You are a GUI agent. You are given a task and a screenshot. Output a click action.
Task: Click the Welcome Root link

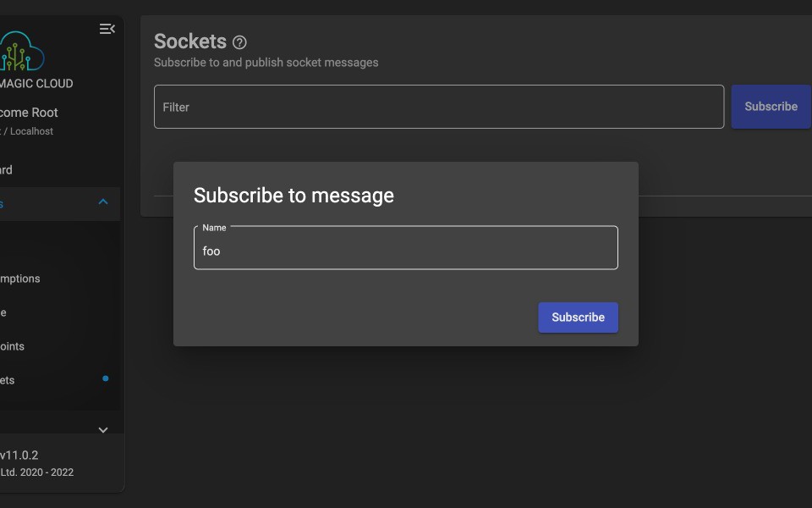click(29, 112)
